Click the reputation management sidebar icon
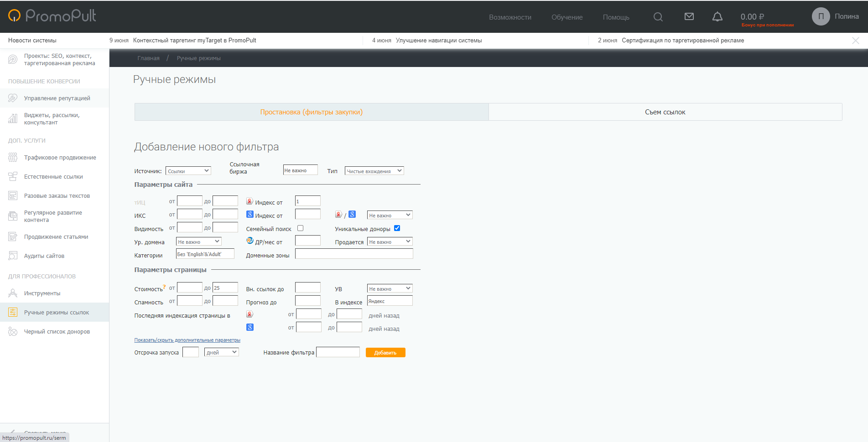The width and height of the screenshot is (868, 442). pyautogui.click(x=13, y=98)
